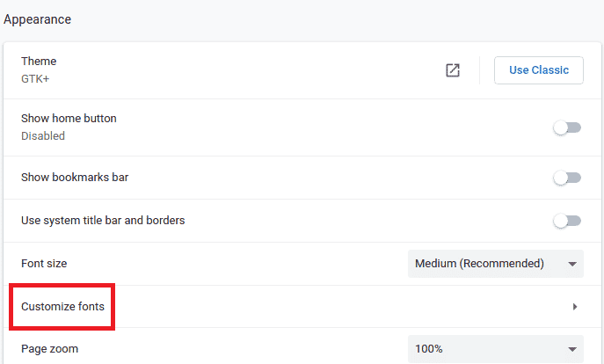Select the Theme GTK+ row
This screenshot has width=604, height=364.
(x=302, y=70)
